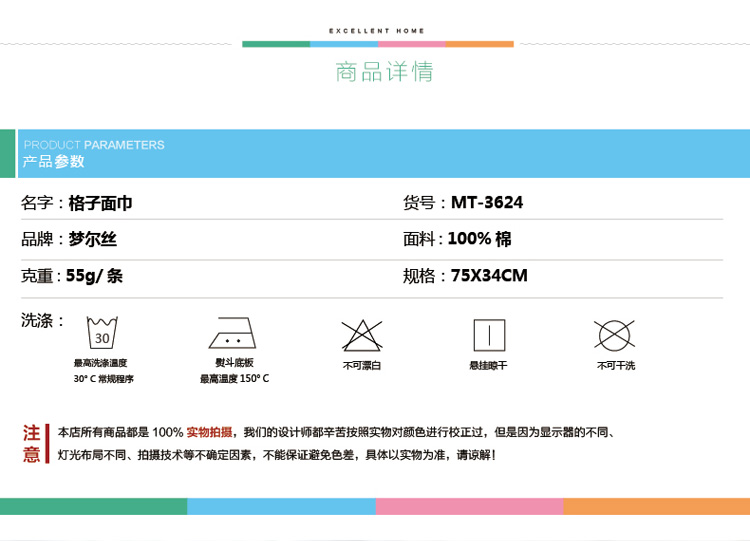
Task: Click the crossed-out circle no-dry-clean icon
Action: click(615, 334)
